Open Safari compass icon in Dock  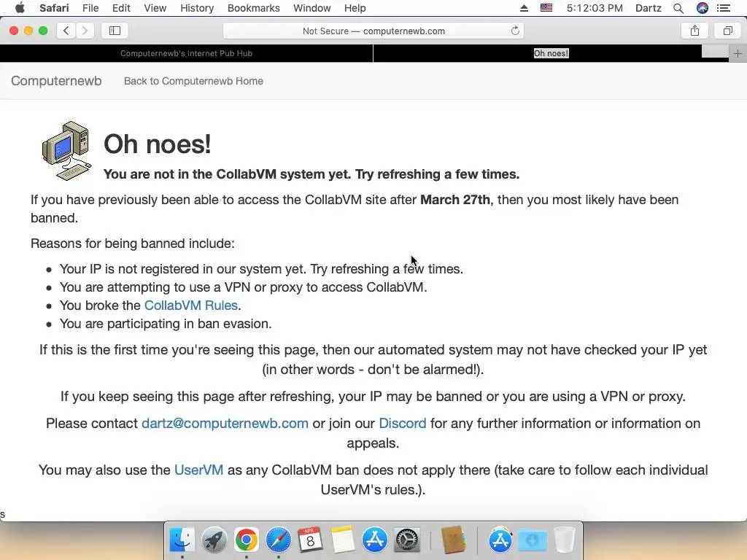(x=278, y=540)
